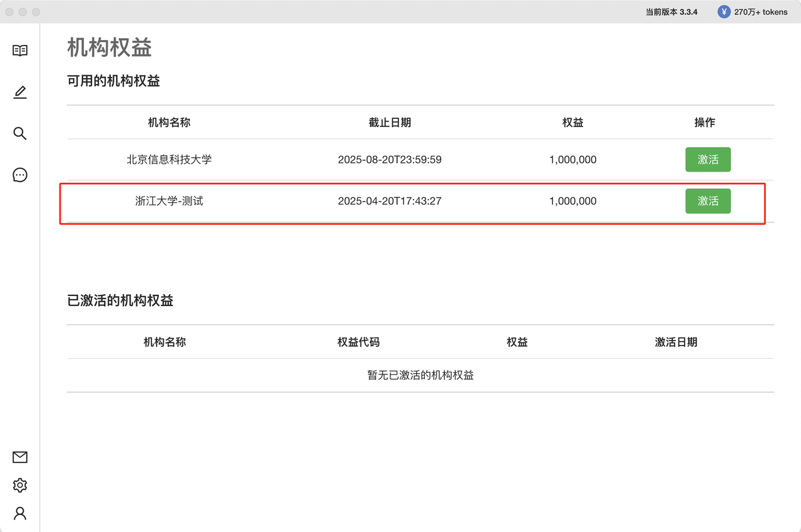The width and height of the screenshot is (801, 532).
Task: Click the 270万+ tokens balance label
Action: coord(761,12)
